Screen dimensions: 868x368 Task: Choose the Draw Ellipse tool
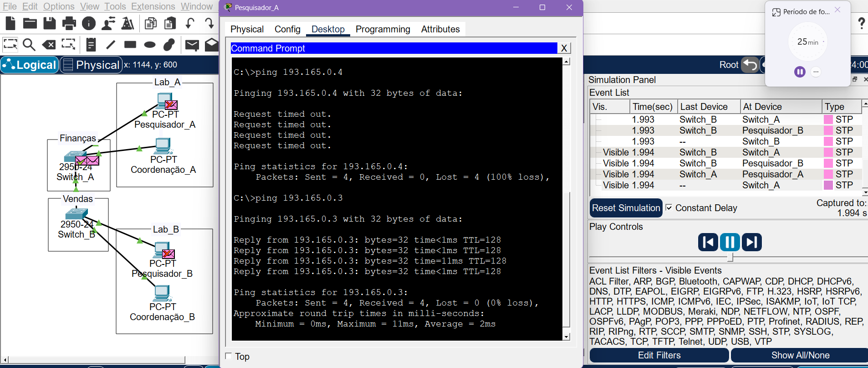point(150,45)
